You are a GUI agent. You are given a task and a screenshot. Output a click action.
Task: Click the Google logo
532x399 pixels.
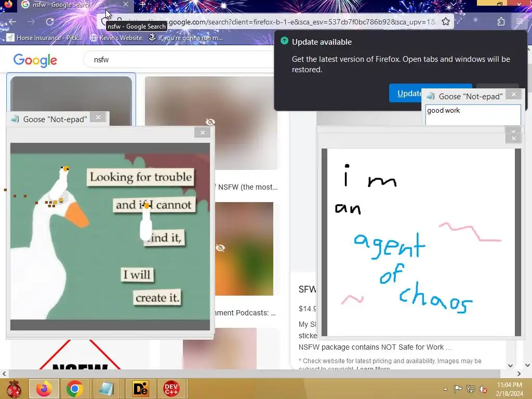pyautogui.click(x=35, y=60)
